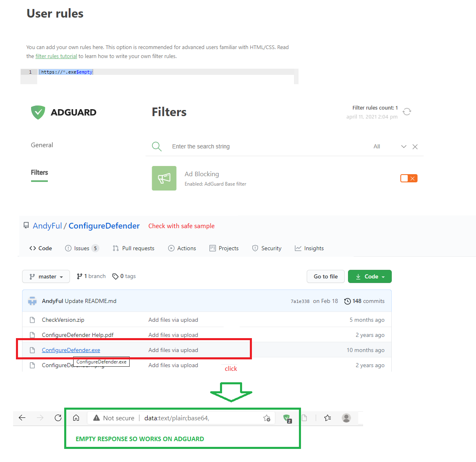Open the Pull requests tab

[134, 248]
